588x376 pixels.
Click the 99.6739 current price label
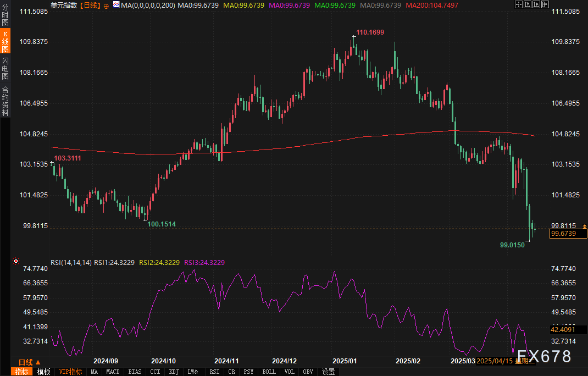pyautogui.click(x=568, y=234)
